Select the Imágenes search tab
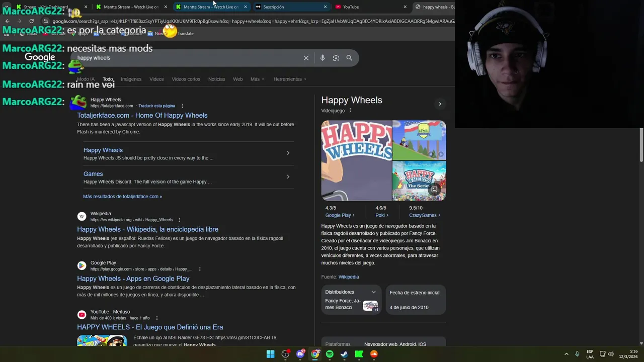 click(x=131, y=79)
